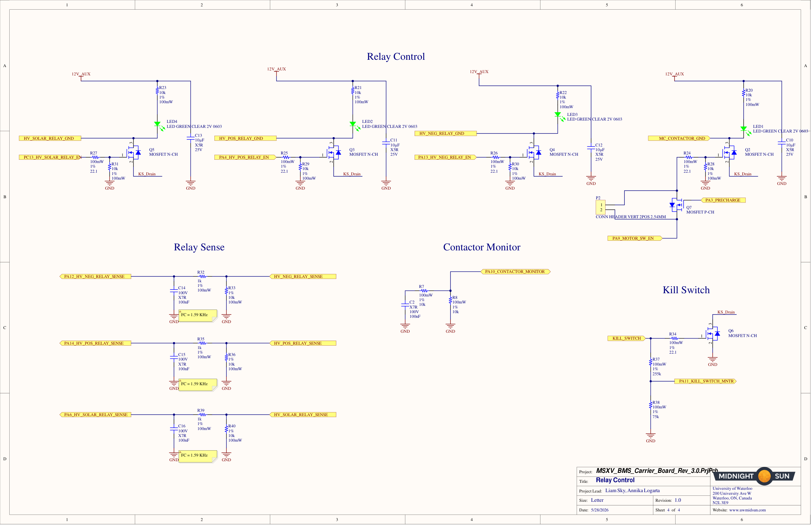Click the PA3_PRECHARGE port
812x526 pixels.
tap(723, 200)
